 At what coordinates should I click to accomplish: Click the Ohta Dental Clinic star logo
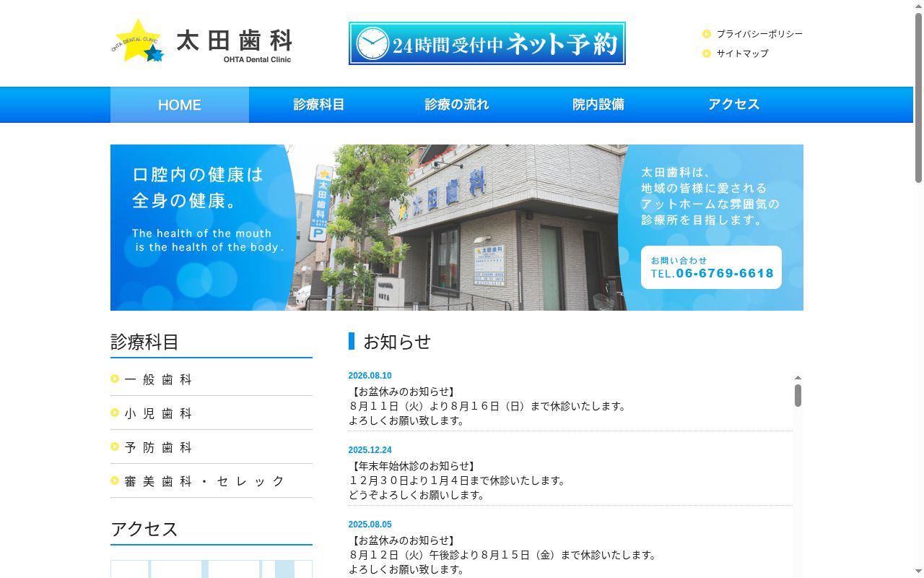(139, 41)
